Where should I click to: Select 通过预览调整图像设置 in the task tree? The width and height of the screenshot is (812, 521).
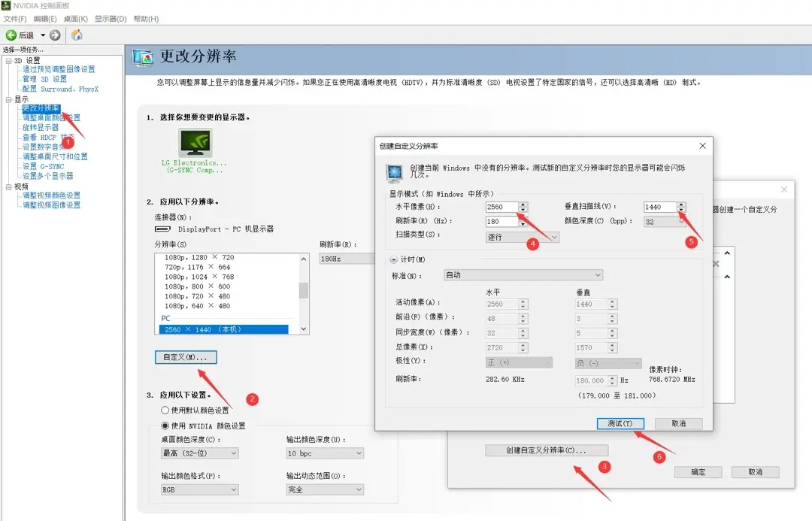tap(59, 69)
